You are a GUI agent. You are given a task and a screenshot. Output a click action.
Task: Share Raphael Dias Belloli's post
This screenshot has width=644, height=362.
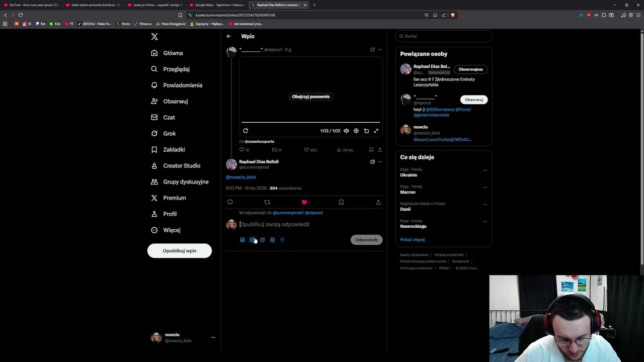click(378, 202)
